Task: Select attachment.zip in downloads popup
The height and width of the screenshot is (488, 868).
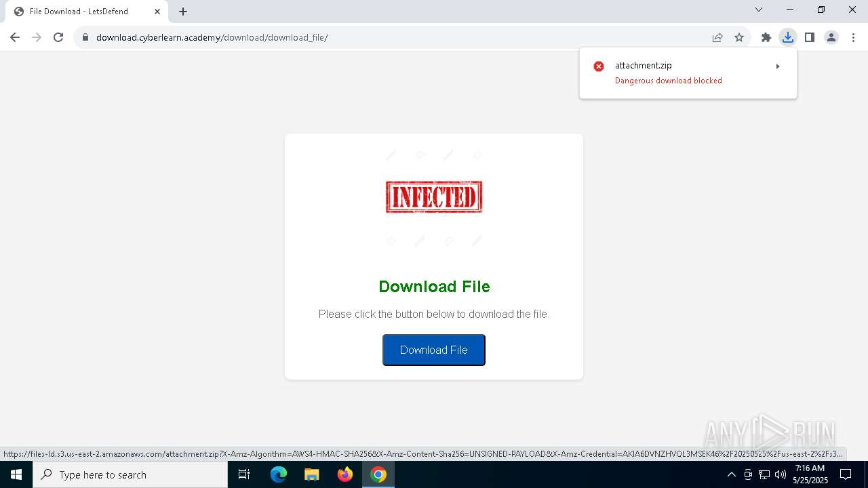Action: tap(644, 65)
